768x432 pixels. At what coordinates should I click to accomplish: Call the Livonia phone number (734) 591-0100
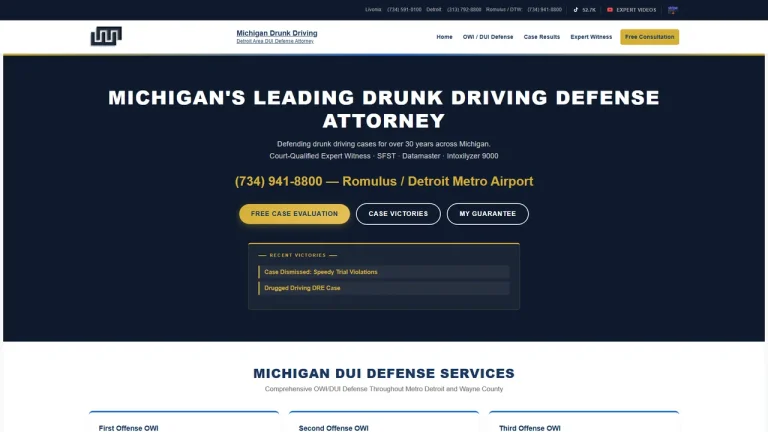click(404, 10)
